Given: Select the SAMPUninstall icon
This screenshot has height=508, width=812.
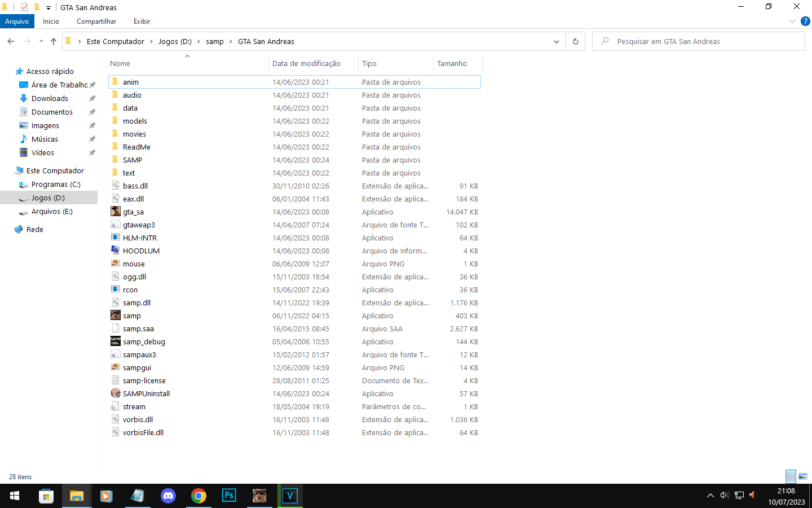Looking at the screenshot, I should coord(116,393).
